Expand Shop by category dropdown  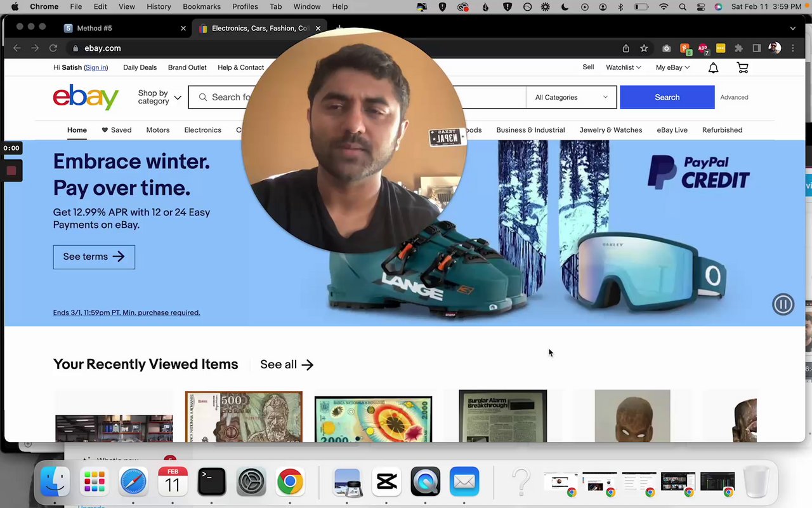coord(159,97)
